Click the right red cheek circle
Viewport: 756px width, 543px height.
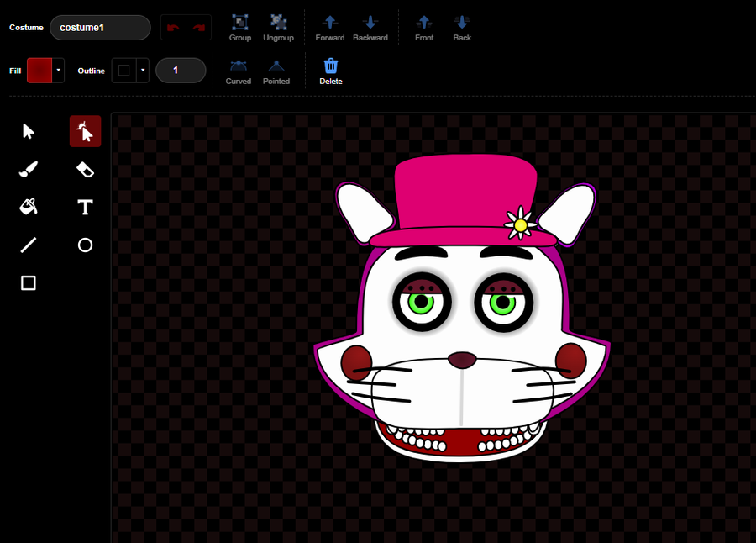click(571, 361)
